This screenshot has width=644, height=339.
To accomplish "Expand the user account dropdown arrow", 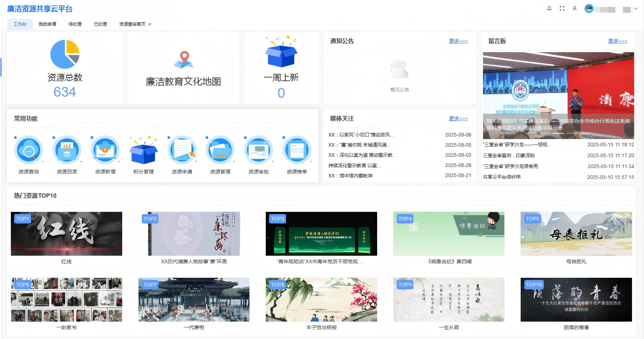I will [x=636, y=8].
